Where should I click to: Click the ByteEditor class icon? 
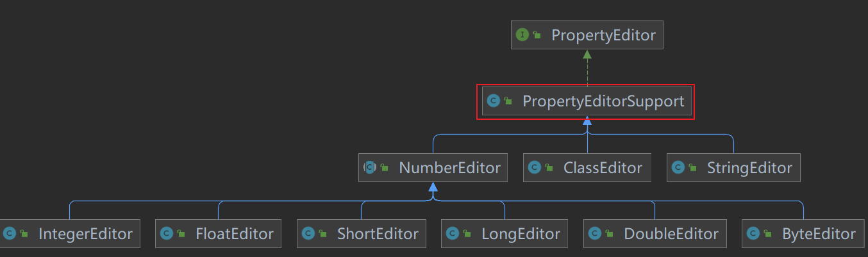(753, 234)
